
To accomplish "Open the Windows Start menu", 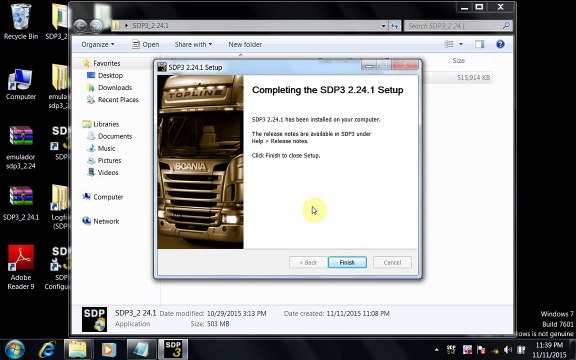I will 15,349.
